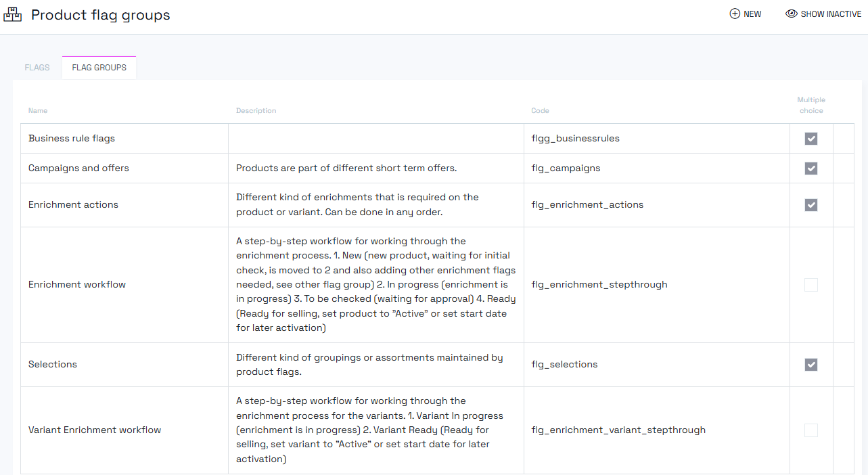Image resolution: width=868 pixels, height=475 pixels.
Task: Select the FLAG GROUPS tab
Action: coord(99,68)
